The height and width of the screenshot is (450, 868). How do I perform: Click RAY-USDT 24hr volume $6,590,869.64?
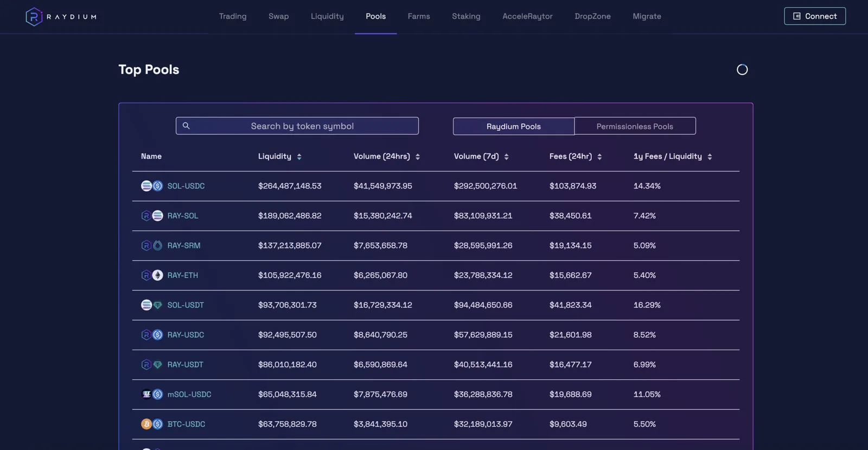coord(380,365)
